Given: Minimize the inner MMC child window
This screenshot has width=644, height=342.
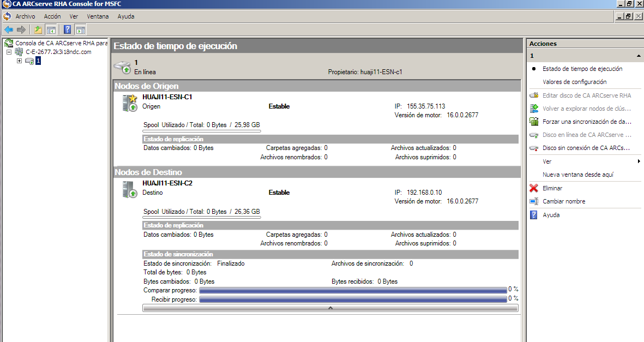Looking at the screenshot, I should point(620,16).
